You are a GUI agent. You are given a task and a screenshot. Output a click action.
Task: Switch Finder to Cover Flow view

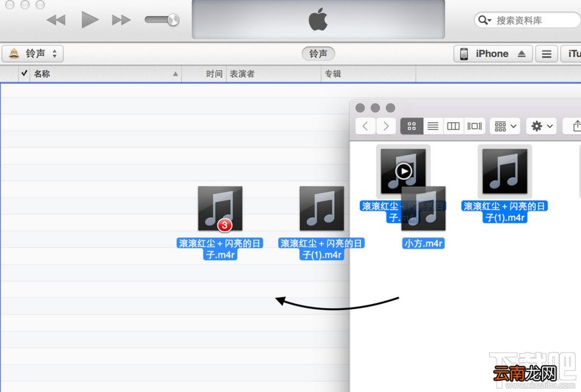click(x=474, y=126)
